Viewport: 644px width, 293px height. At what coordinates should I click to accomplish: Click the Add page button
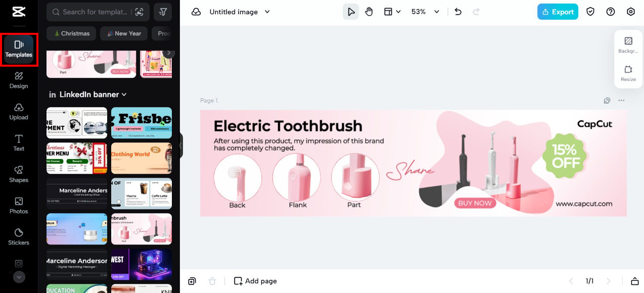(x=255, y=281)
